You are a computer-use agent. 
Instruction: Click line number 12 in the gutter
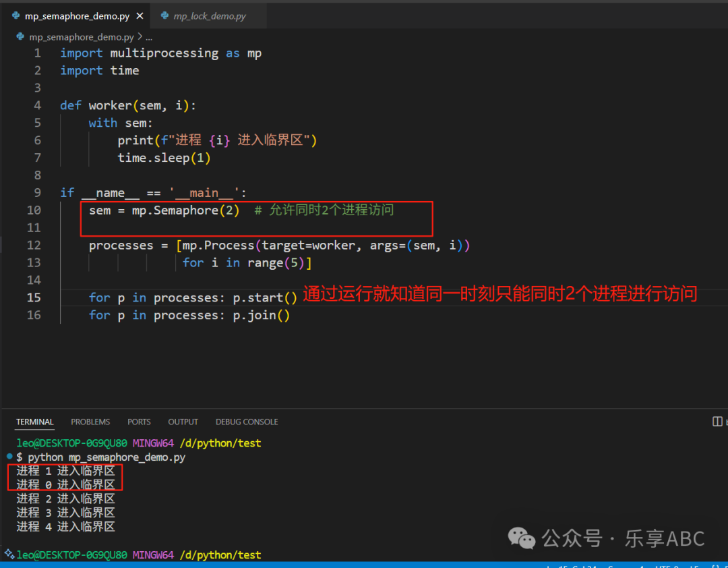click(x=34, y=246)
